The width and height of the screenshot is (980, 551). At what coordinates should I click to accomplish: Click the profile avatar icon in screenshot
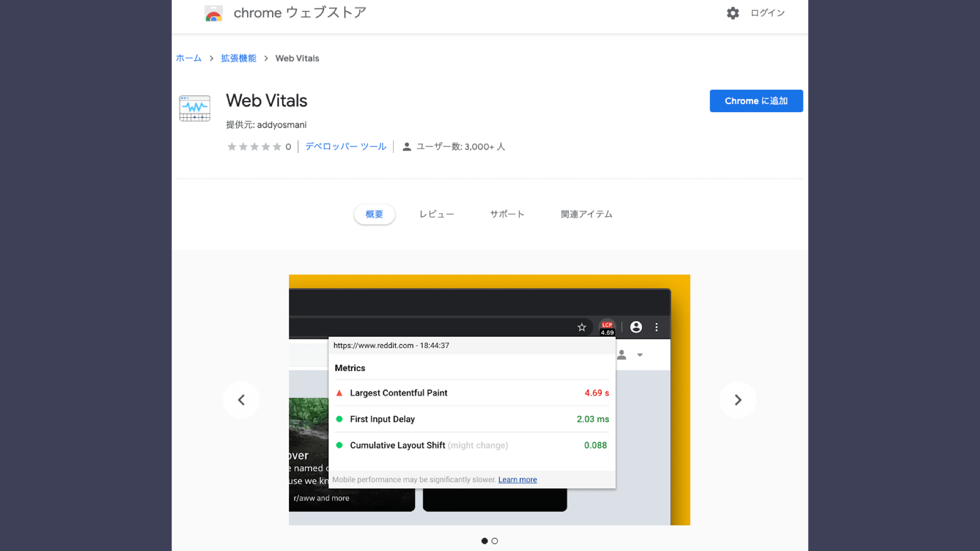636,327
